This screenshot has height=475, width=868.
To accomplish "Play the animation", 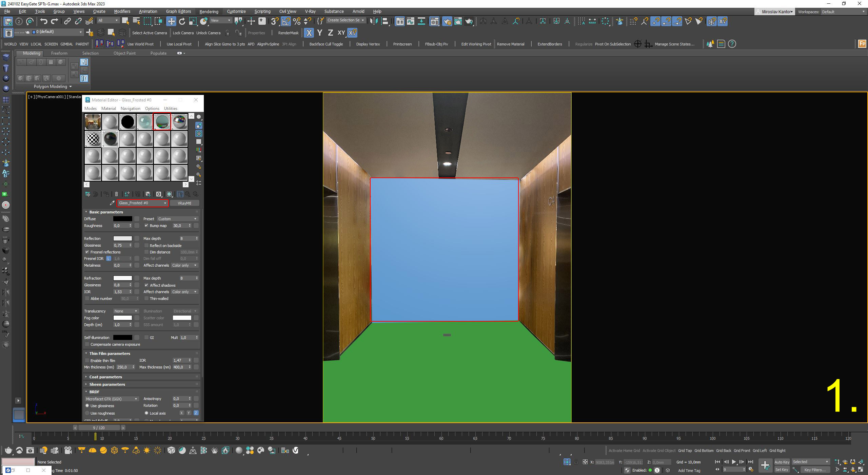I will point(733,462).
